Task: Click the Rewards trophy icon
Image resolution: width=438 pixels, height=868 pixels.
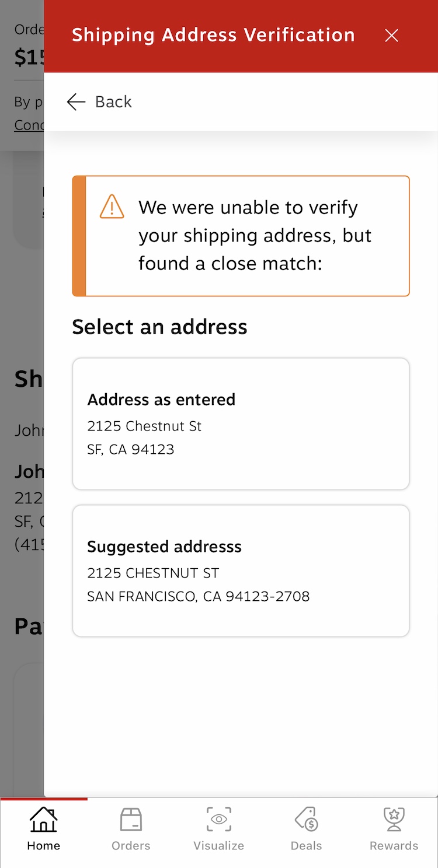Action: (x=394, y=820)
